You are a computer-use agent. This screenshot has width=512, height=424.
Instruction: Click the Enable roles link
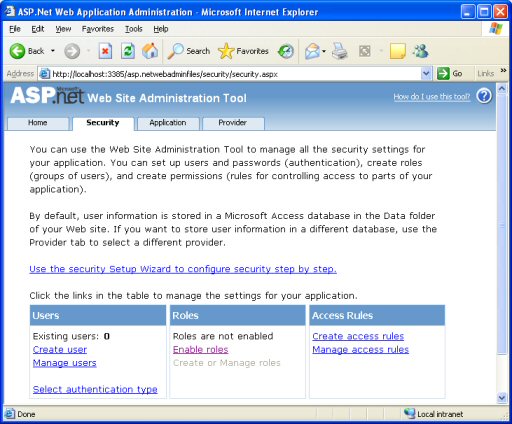tap(200, 349)
